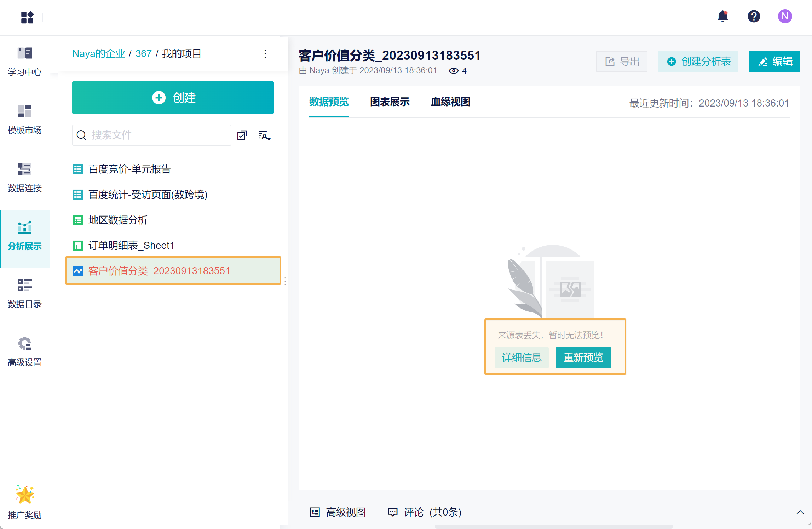Viewport: 812px width, 529px height.
Task: Open 高级视图 at the bottom
Action: [x=338, y=512]
